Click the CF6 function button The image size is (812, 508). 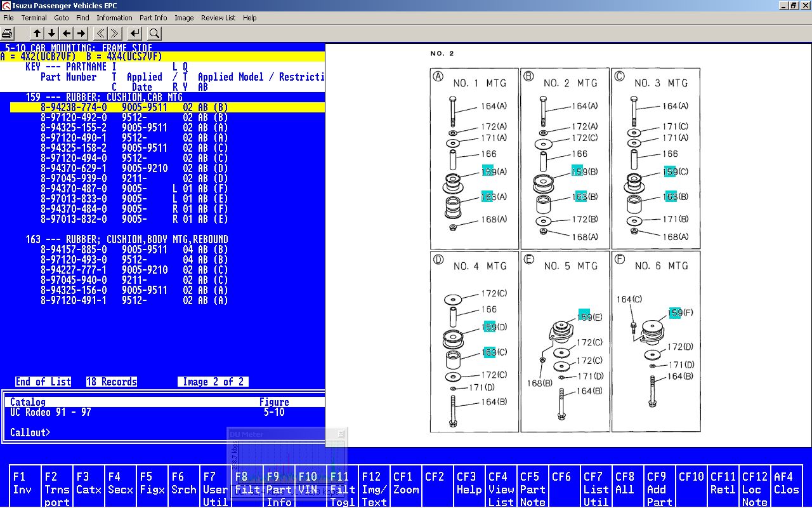565,486
